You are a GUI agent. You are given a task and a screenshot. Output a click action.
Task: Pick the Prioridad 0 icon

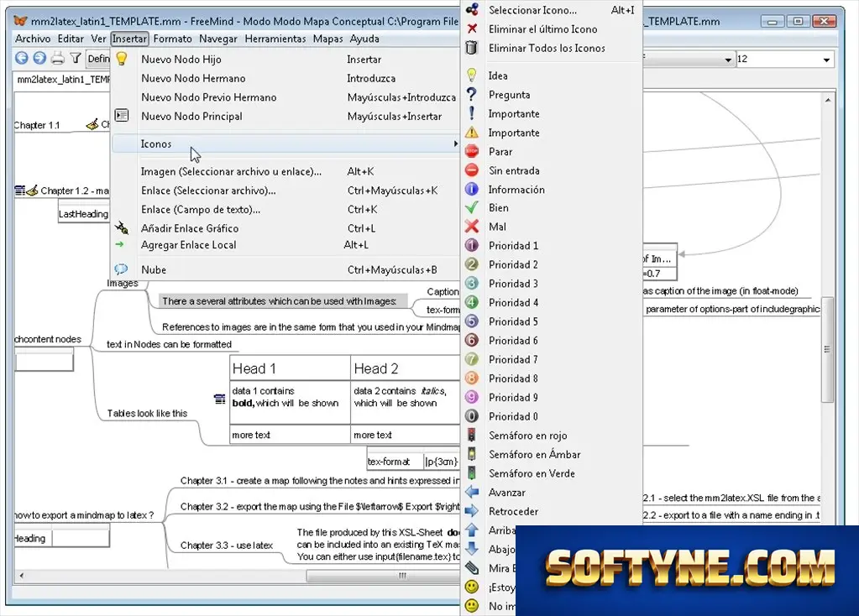point(471,416)
